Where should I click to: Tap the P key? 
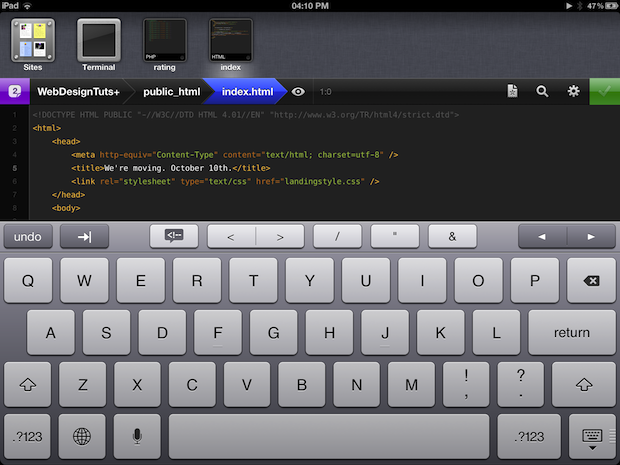[535, 281]
